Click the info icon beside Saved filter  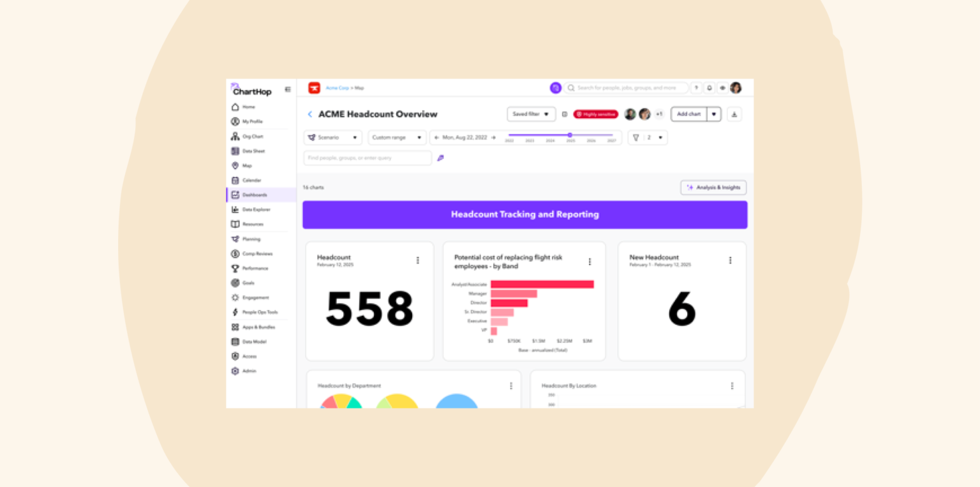[x=565, y=114]
